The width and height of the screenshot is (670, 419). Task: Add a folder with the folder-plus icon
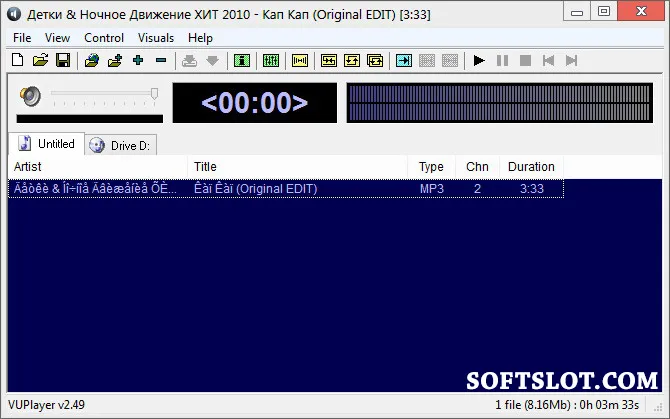tap(115, 60)
